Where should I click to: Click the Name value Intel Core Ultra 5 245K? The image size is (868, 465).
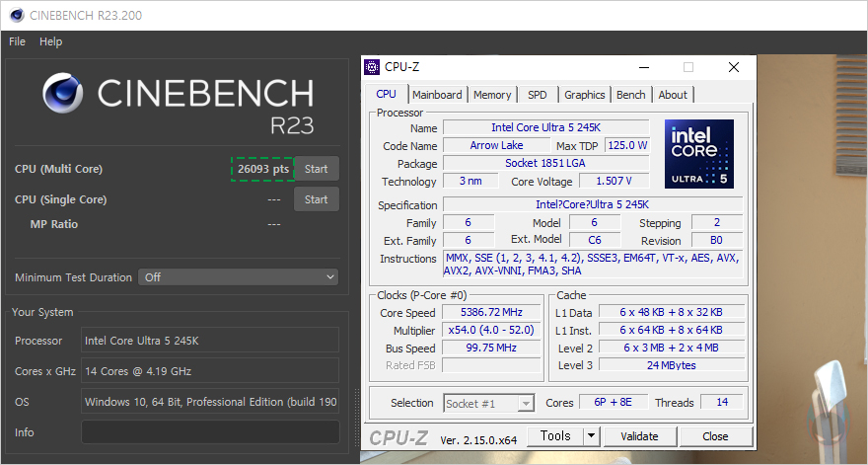pos(545,127)
